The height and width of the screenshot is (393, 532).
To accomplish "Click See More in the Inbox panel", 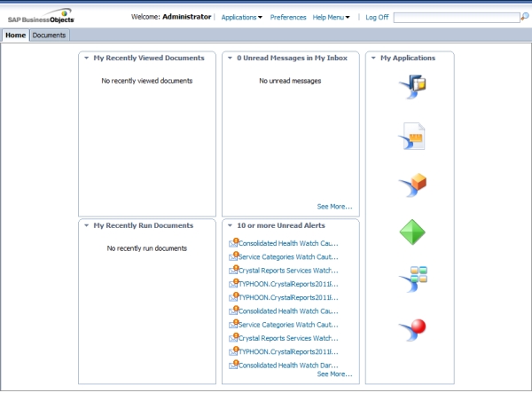I will pyautogui.click(x=334, y=207).
